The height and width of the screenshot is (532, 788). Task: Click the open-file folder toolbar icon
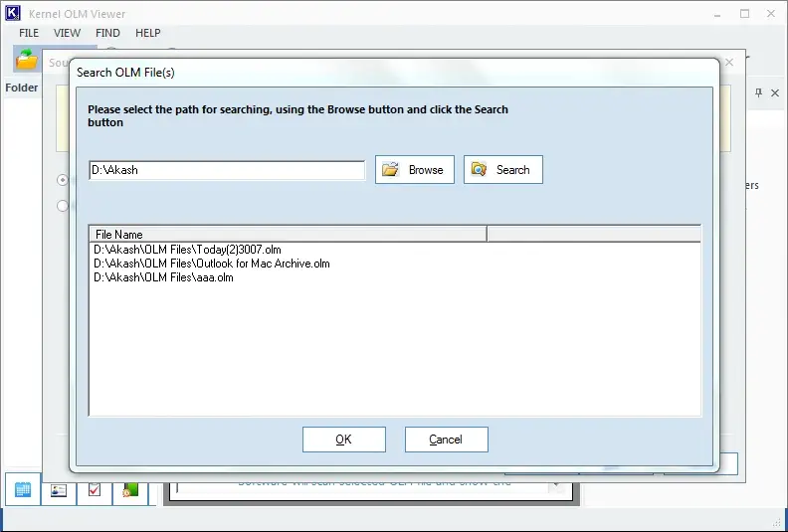click(27, 59)
